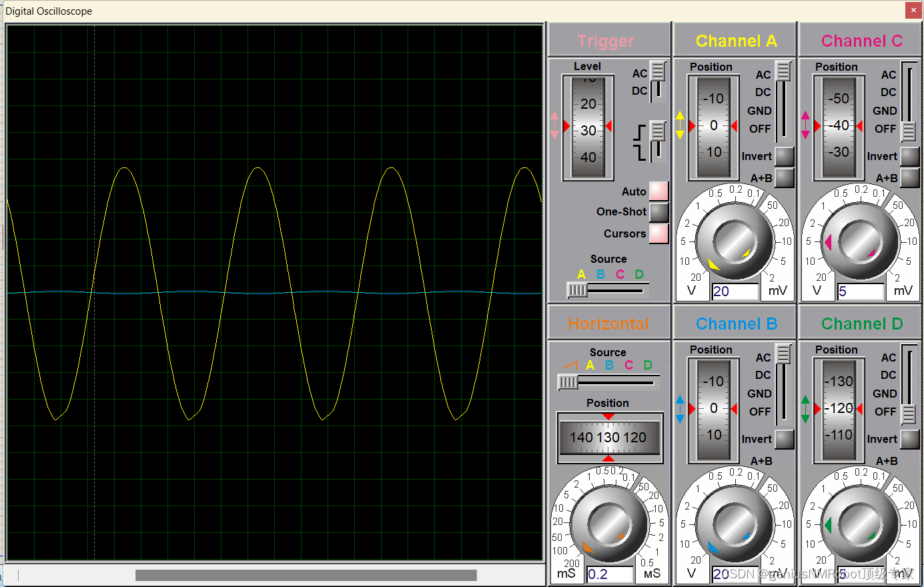
Task: Click DC label on Channel B
Action: pyautogui.click(x=763, y=375)
